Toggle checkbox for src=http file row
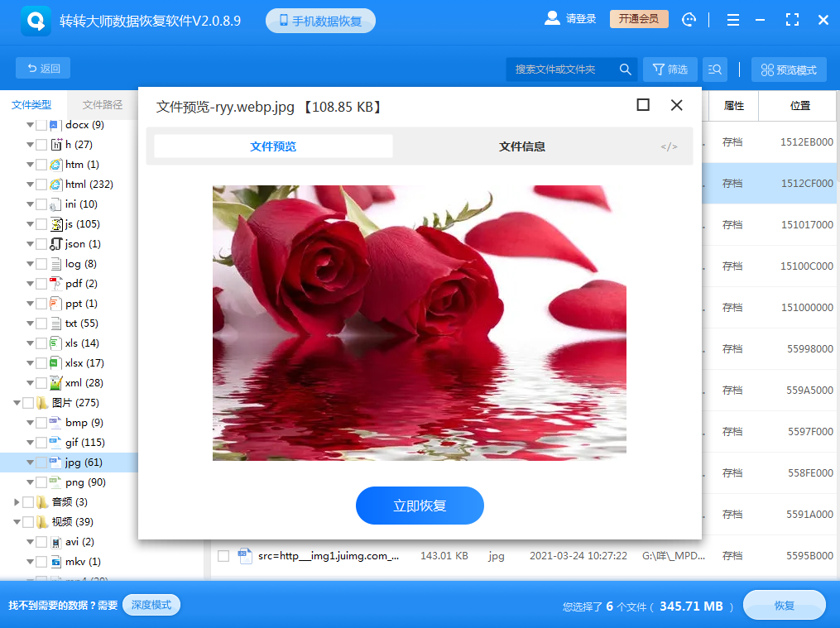 coord(223,556)
